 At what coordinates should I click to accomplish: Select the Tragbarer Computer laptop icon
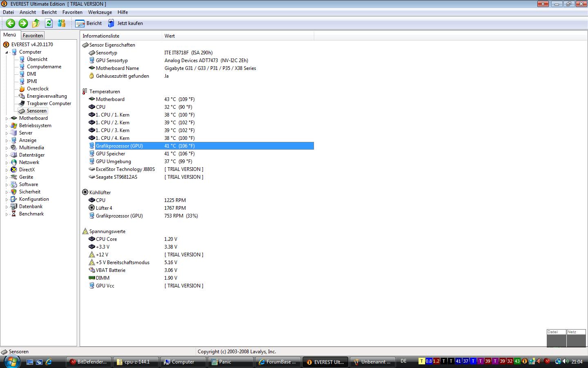[22, 103]
